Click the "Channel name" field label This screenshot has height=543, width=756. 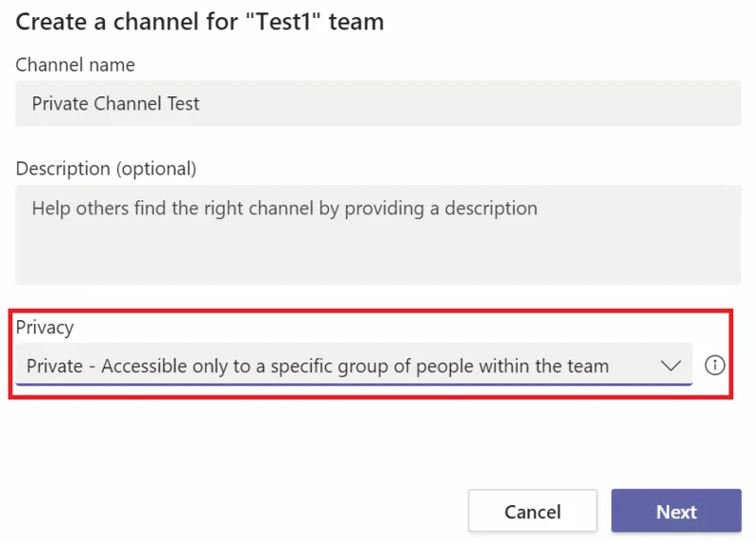click(76, 64)
